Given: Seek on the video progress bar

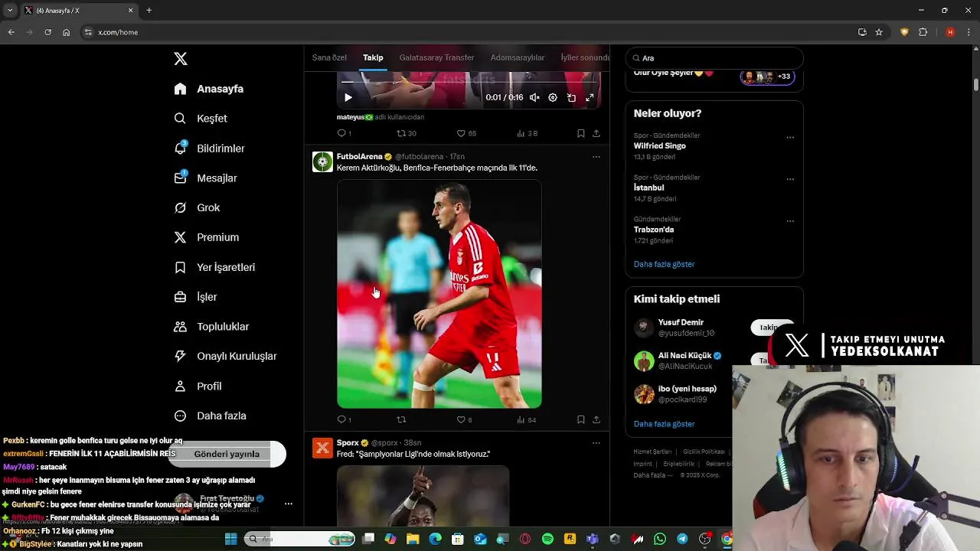Looking at the screenshot, I should [469, 82].
